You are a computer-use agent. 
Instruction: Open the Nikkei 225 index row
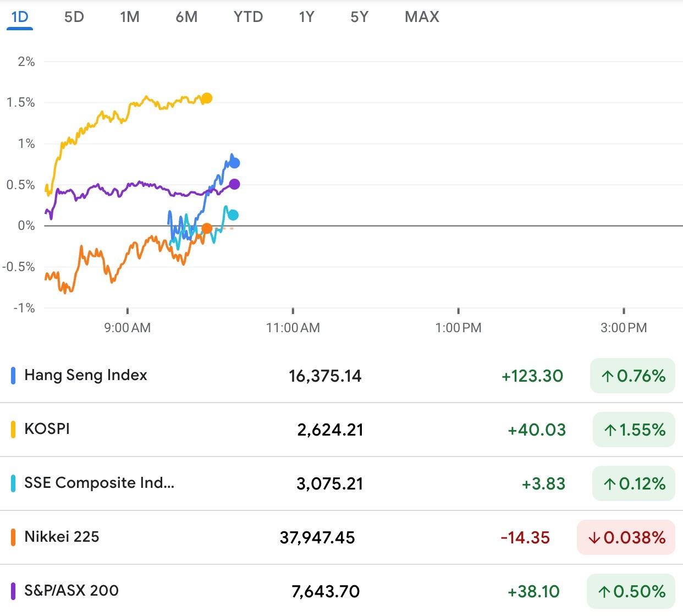tap(341, 537)
